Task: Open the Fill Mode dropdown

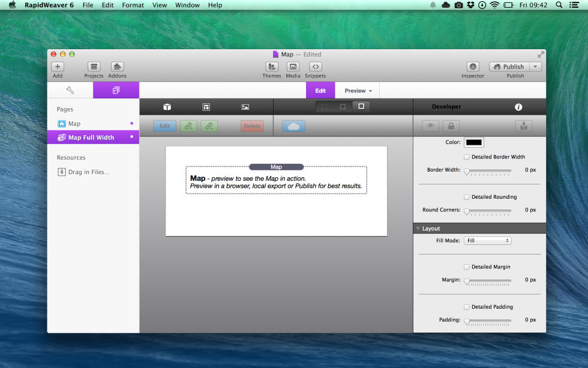Action: point(487,241)
